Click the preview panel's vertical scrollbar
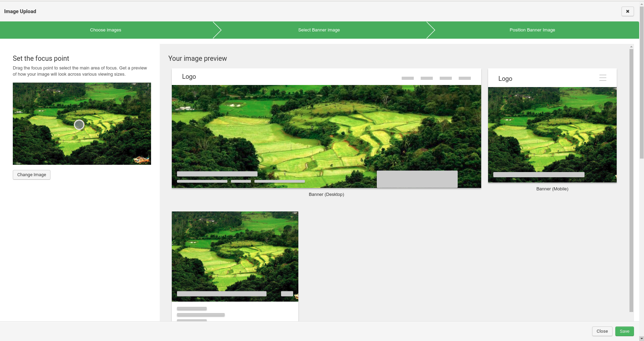Screen dimensions: 644x341 631,180
